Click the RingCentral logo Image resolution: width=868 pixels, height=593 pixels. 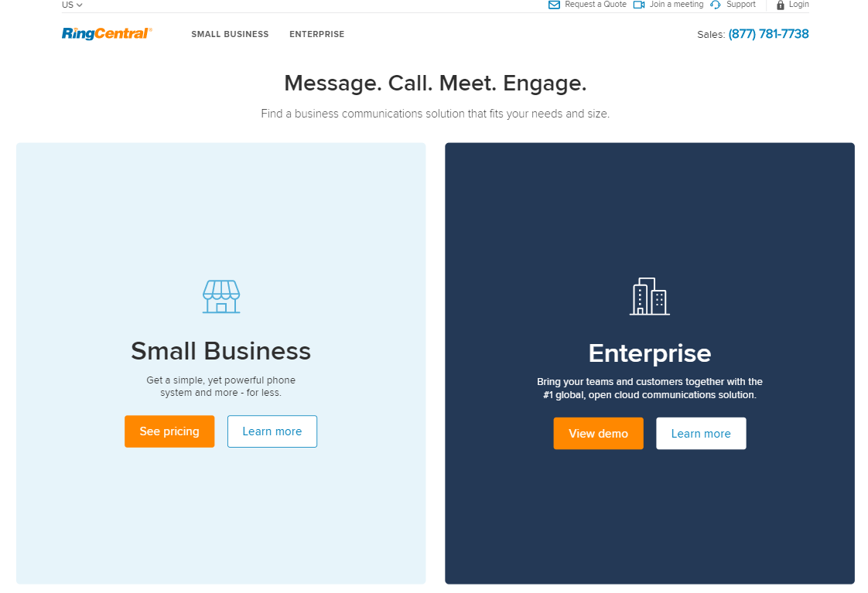[107, 34]
